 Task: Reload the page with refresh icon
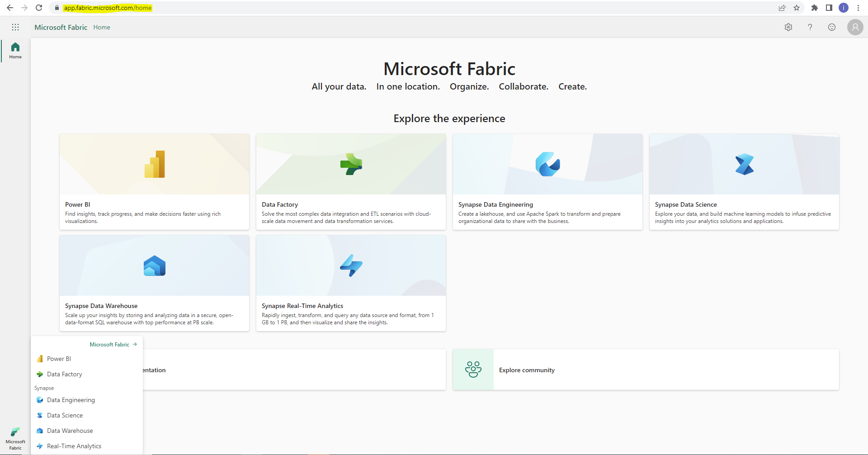(39, 8)
